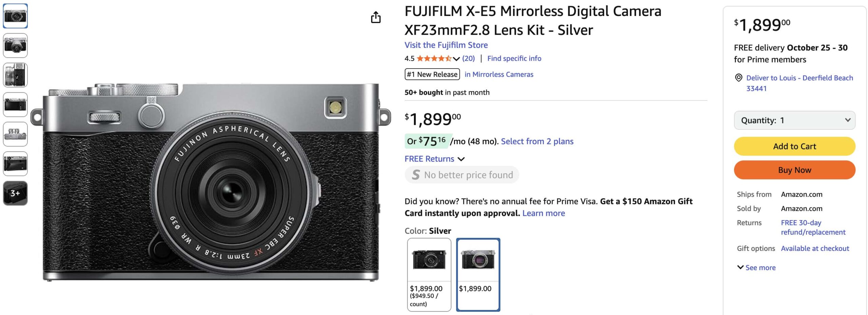Click the delivery location pin icon
868x315 pixels.
[738, 78]
